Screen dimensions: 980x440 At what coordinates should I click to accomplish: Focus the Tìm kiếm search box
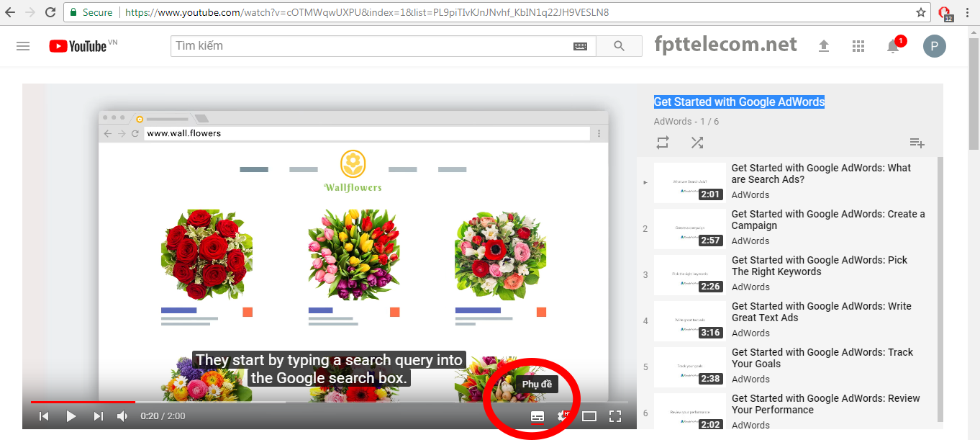coord(371,46)
